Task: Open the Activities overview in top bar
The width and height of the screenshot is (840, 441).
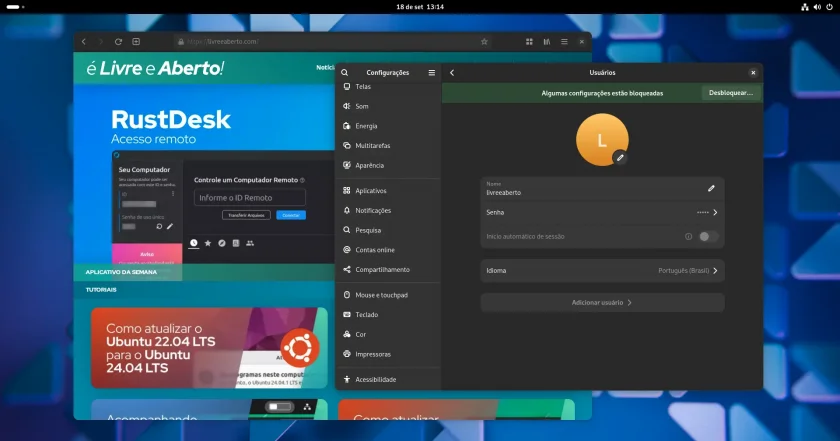Action: (15, 7)
